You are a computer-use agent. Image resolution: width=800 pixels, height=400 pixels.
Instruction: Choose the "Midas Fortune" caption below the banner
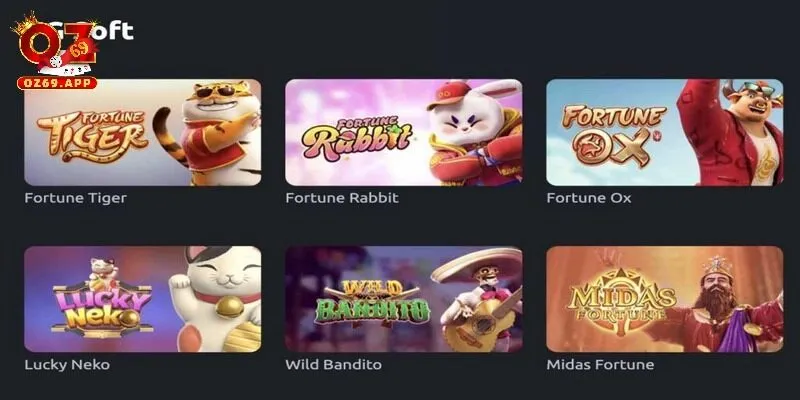click(x=600, y=365)
